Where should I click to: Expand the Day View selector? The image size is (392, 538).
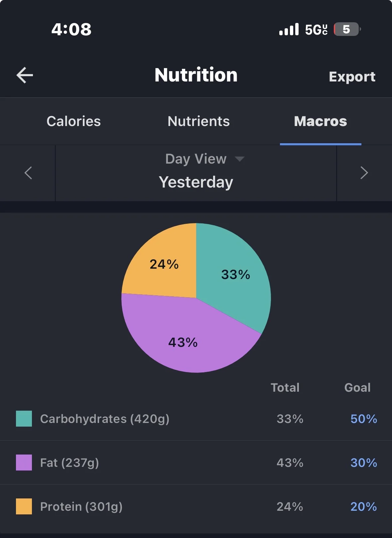click(196, 159)
